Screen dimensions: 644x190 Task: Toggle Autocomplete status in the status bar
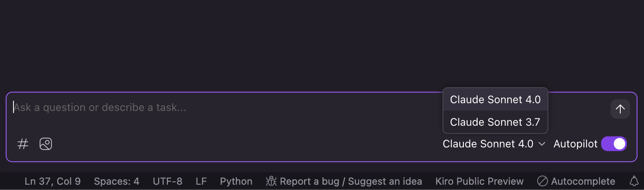tap(576, 181)
